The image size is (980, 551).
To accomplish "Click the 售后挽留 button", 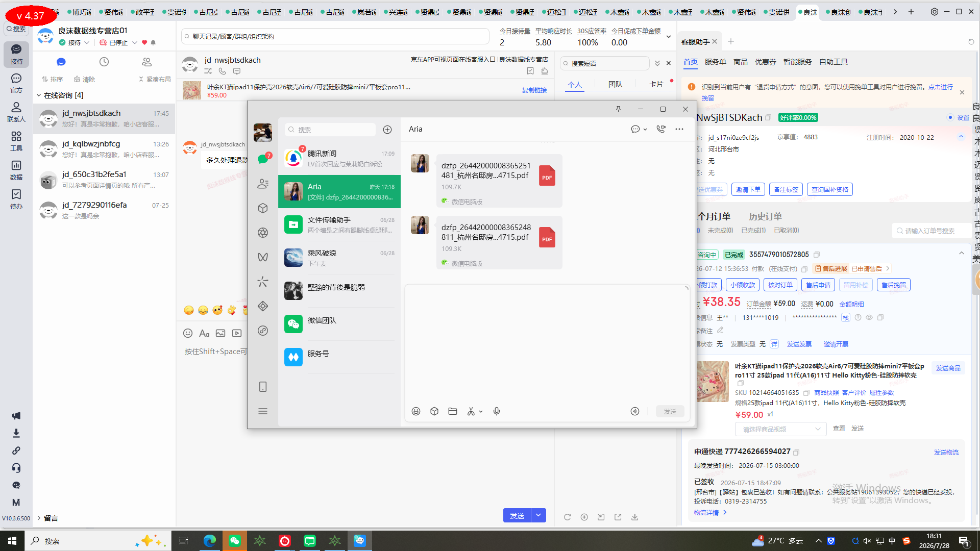I will pyautogui.click(x=893, y=285).
